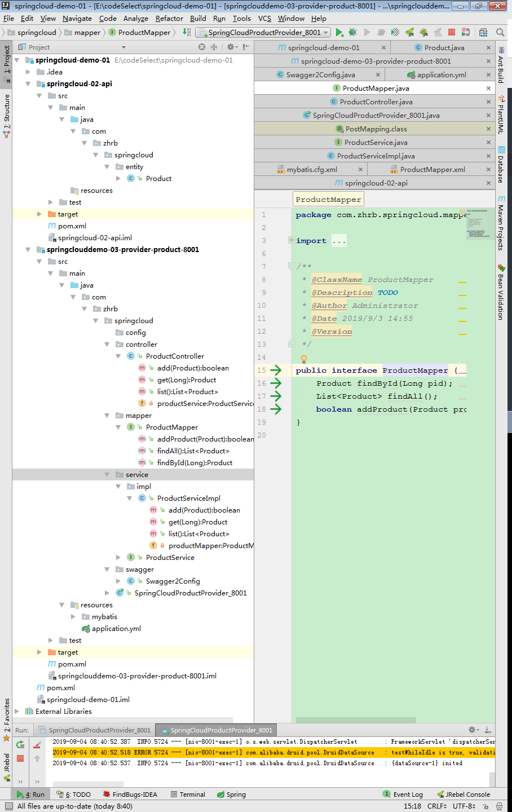512x812 pixels.
Task: Open Project panel settings gear
Action: coord(231,48)
